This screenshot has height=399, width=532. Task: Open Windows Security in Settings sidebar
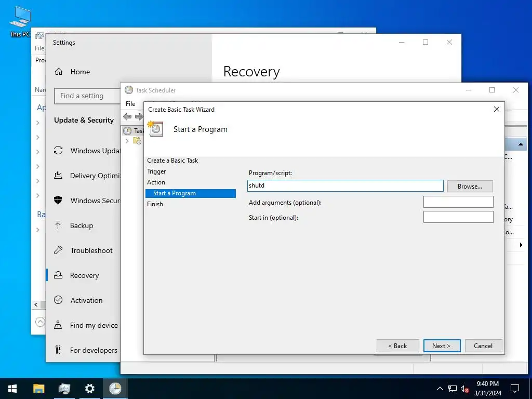tap(87, 201)
